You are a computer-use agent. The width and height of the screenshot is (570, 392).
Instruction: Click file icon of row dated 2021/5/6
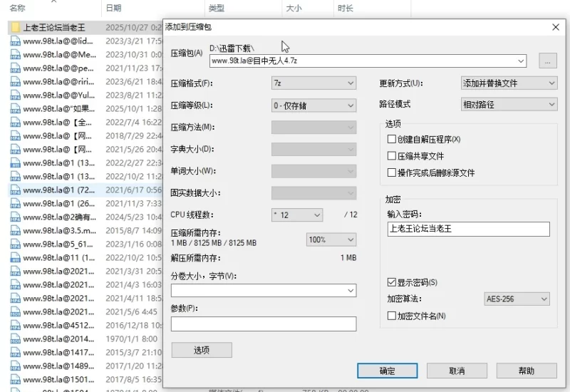[x=15, y=312]
